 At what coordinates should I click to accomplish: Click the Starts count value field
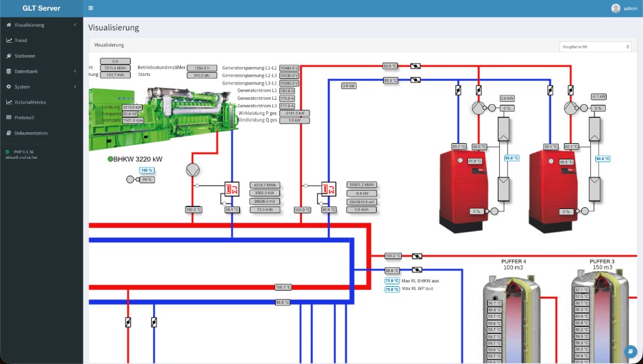[x=202, y=75]
